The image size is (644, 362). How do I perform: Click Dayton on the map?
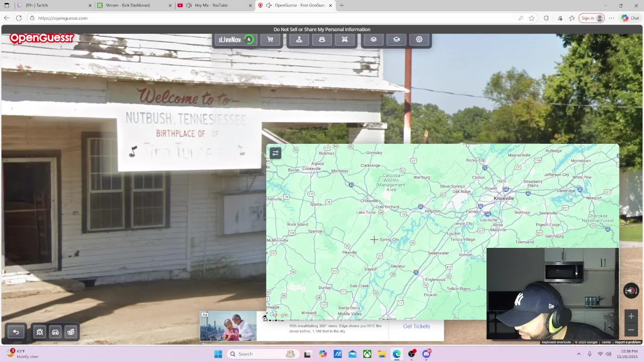(x=371, y=269)
